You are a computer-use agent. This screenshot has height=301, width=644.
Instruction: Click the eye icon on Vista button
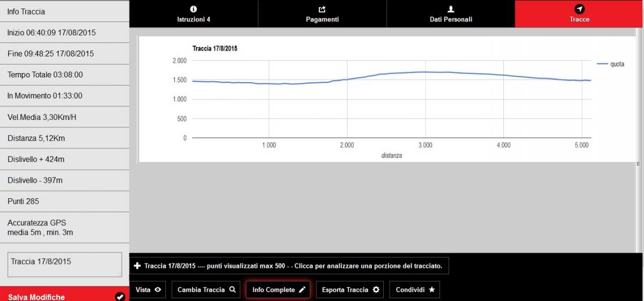[158, 290]
